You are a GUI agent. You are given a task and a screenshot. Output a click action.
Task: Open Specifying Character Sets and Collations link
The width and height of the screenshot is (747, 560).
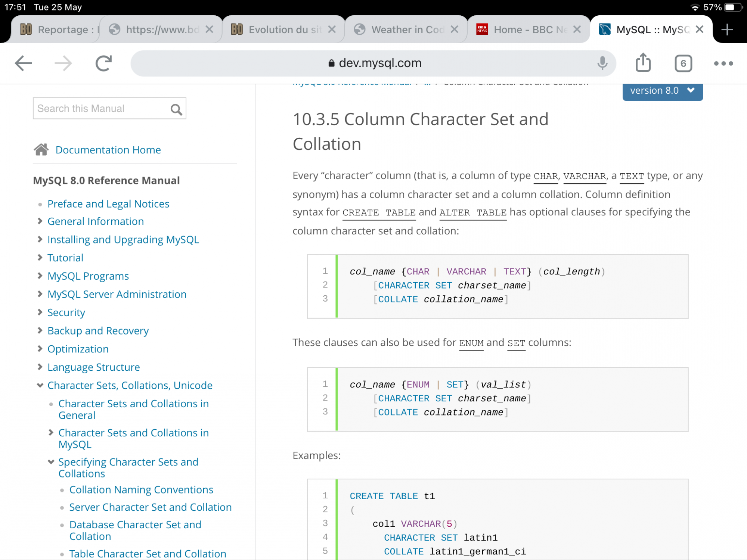pyautogui.click(x=128, y=467)
